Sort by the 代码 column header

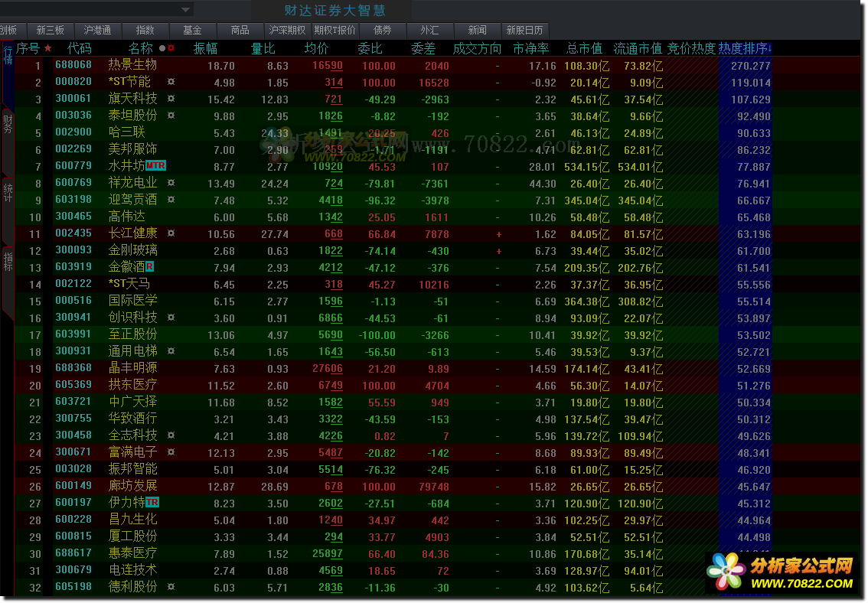coord(79,49)
